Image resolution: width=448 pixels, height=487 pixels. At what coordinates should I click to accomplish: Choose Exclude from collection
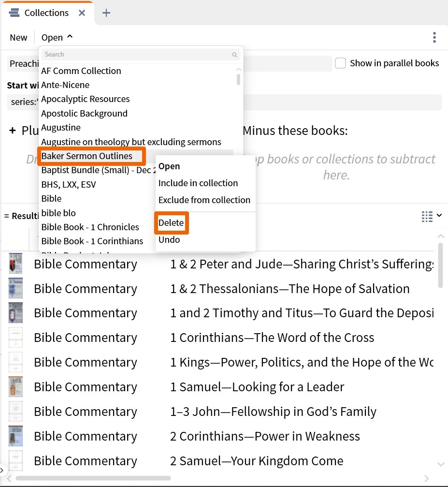point(204,200)
